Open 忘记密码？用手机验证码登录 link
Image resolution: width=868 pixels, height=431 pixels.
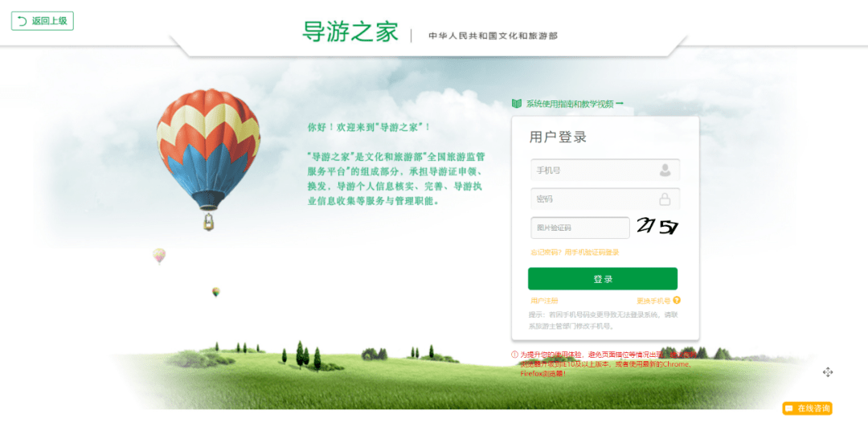[x=575, y=252]
